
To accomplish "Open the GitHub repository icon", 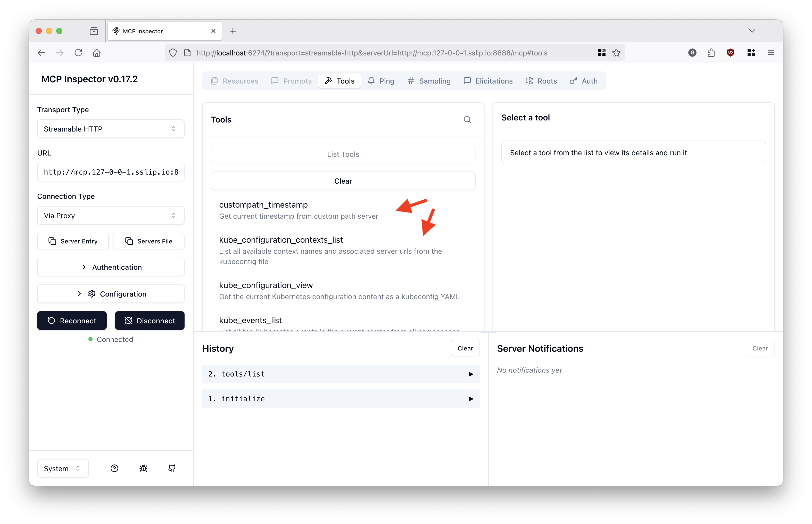I will point(172,468).
